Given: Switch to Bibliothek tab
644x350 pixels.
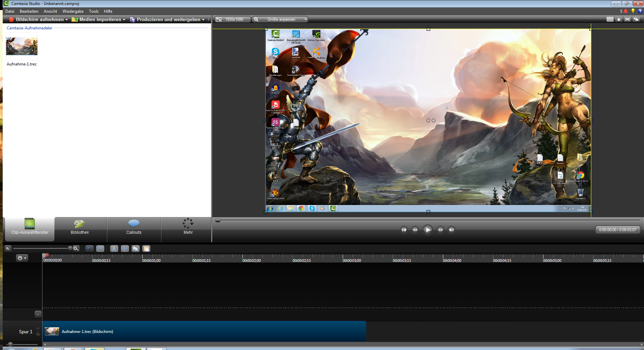Looking at the screenshot, I should click(80, 229).
